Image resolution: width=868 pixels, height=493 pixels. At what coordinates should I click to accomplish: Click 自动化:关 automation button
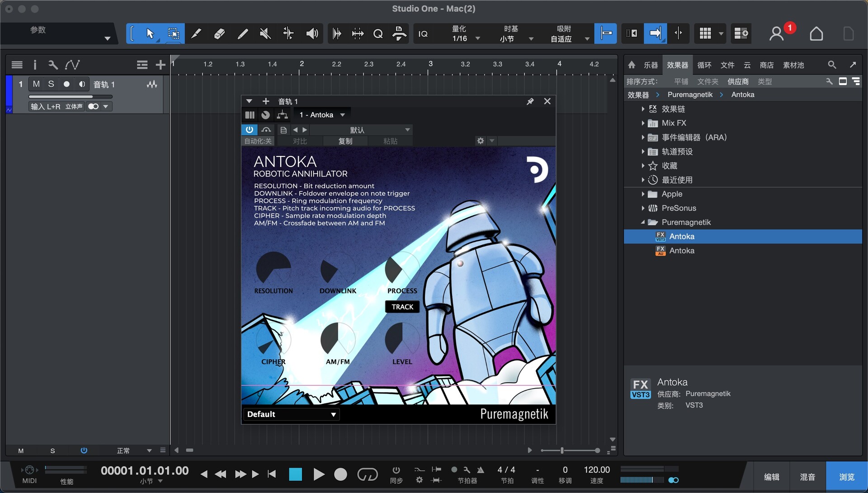pyautogui.click(x=258, y=141)
